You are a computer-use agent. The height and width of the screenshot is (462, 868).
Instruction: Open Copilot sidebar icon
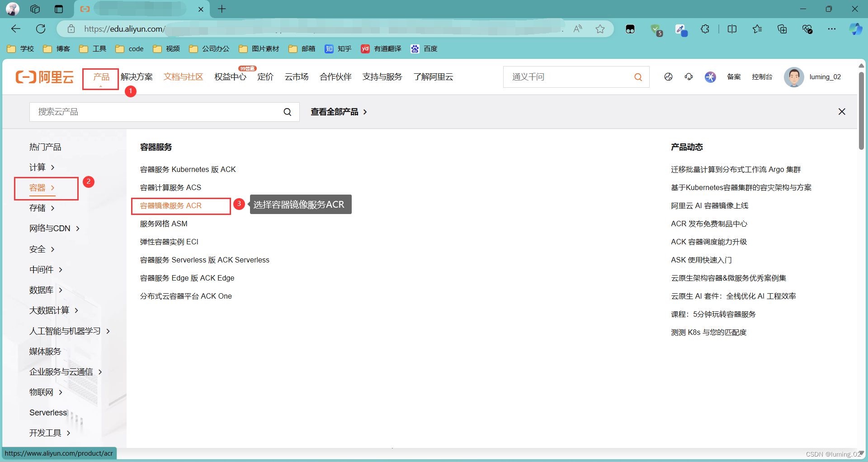tap(855, 29)
